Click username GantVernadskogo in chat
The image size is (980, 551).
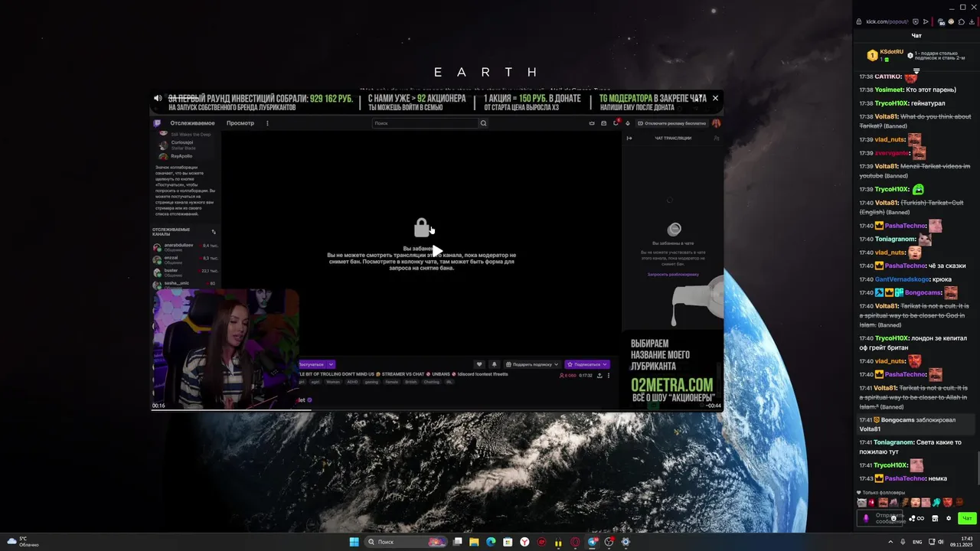click(x=903, y=279)
